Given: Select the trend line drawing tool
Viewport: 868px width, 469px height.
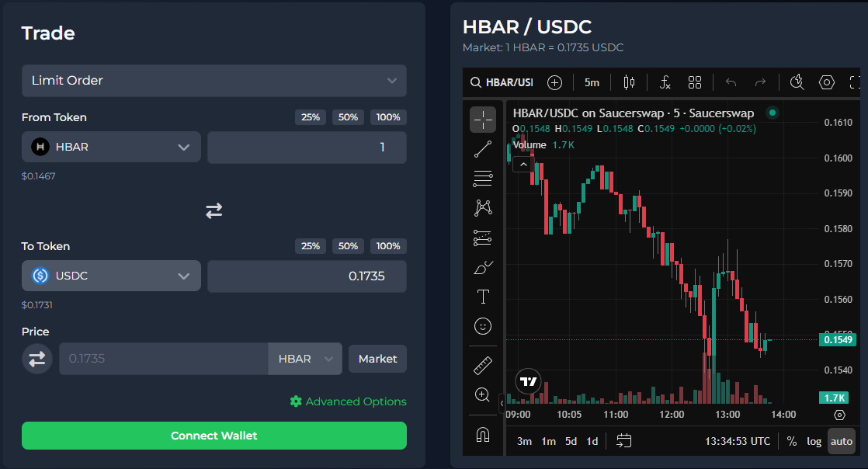Looking at the screenshot, I should tap(482, 149).
